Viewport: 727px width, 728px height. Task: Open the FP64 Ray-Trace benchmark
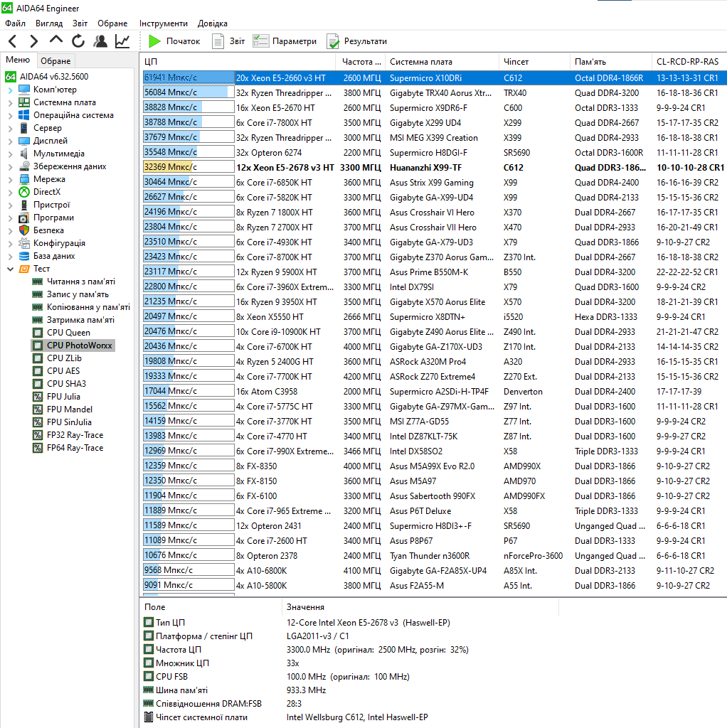68,448
